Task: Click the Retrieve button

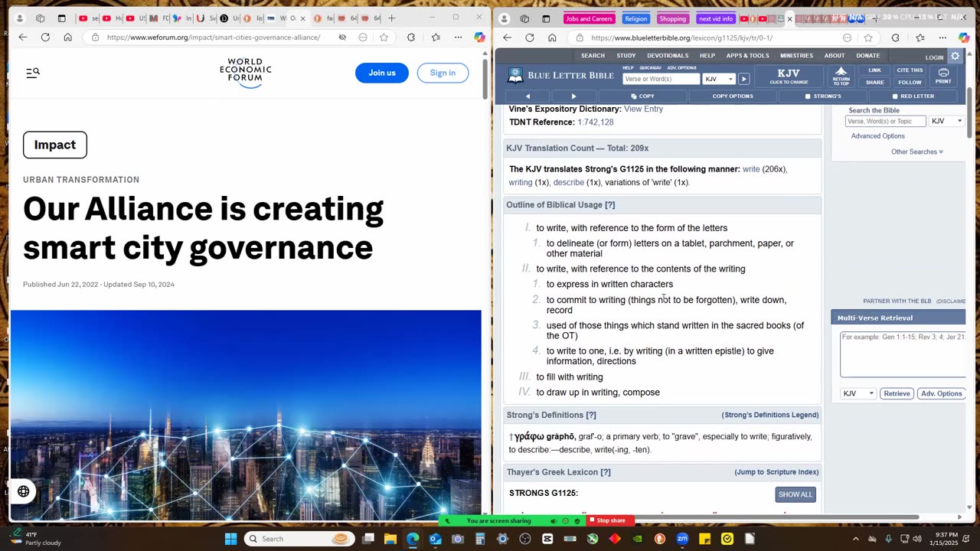Action: [897, 393]
